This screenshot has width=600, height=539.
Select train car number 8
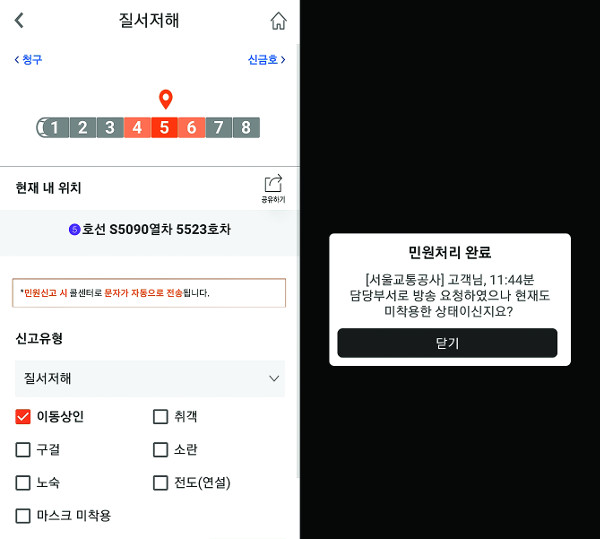point(246,127)
